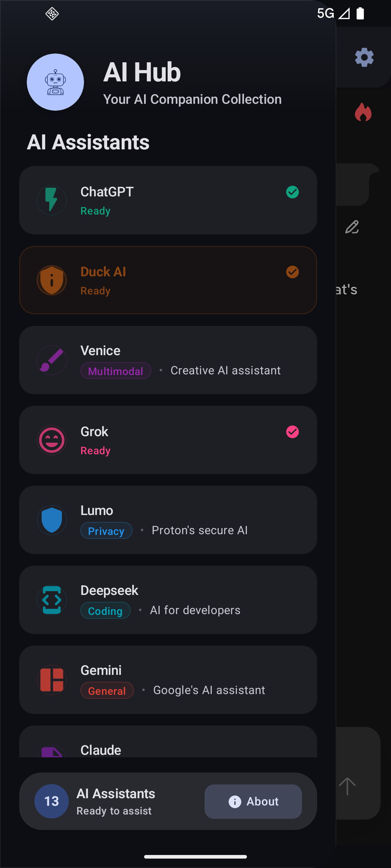
Task: Tap the Duck AI shield icon
Action: (x=52, y=280)
